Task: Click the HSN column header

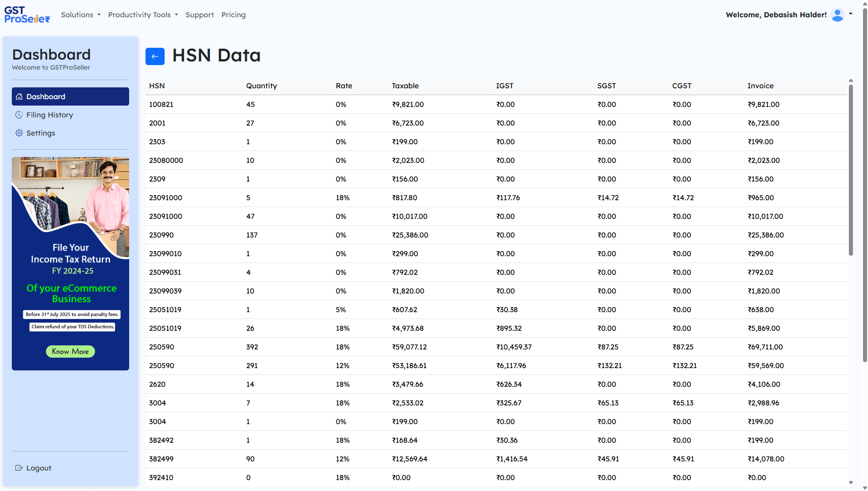Action: [157, 86]
